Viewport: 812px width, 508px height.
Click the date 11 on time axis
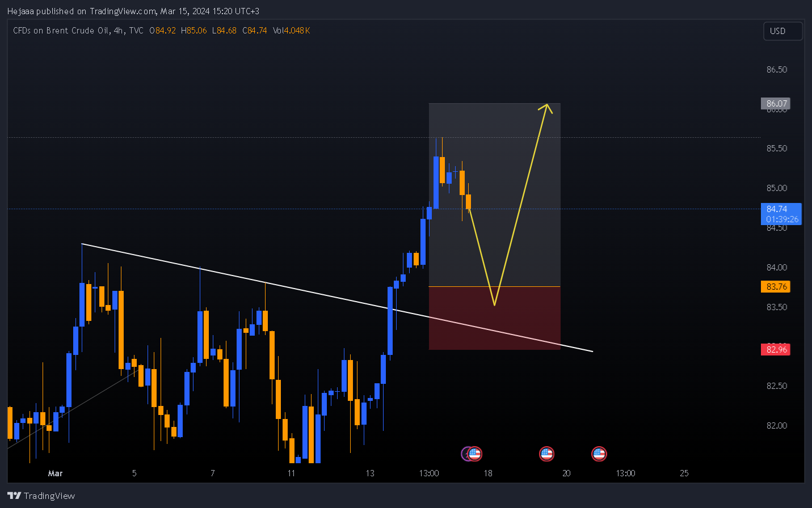coord(291,473)
